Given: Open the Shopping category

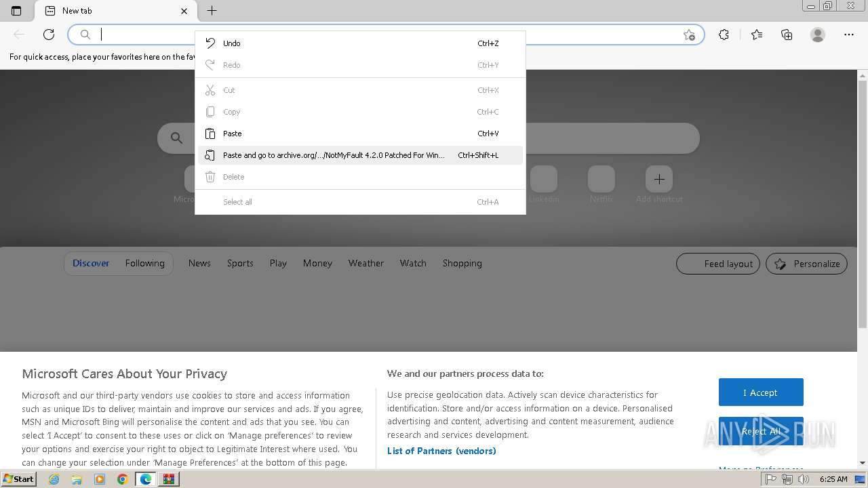Looking at the screenshot, I should (x=462, y=263).
